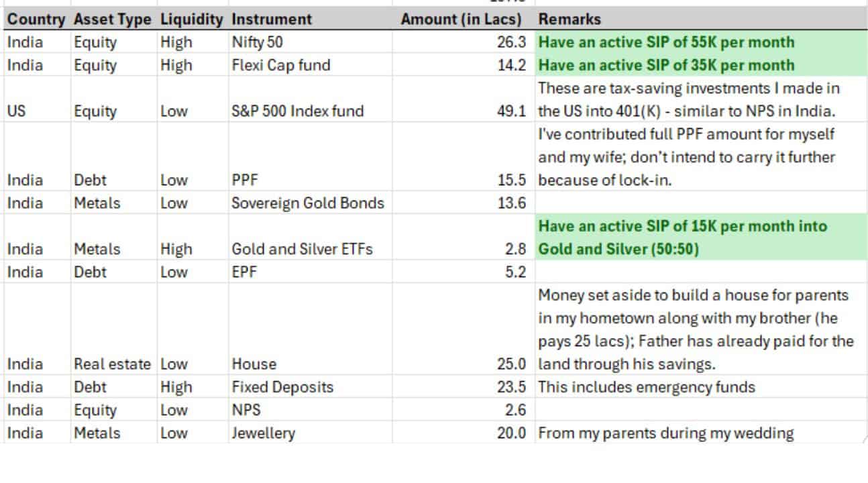Click the Remarks header cell

569,19
